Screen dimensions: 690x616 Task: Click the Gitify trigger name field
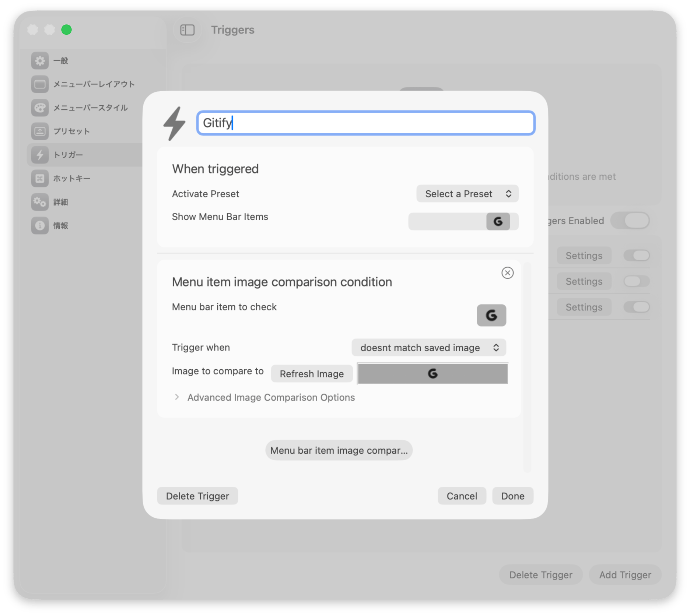coord(365,123)
